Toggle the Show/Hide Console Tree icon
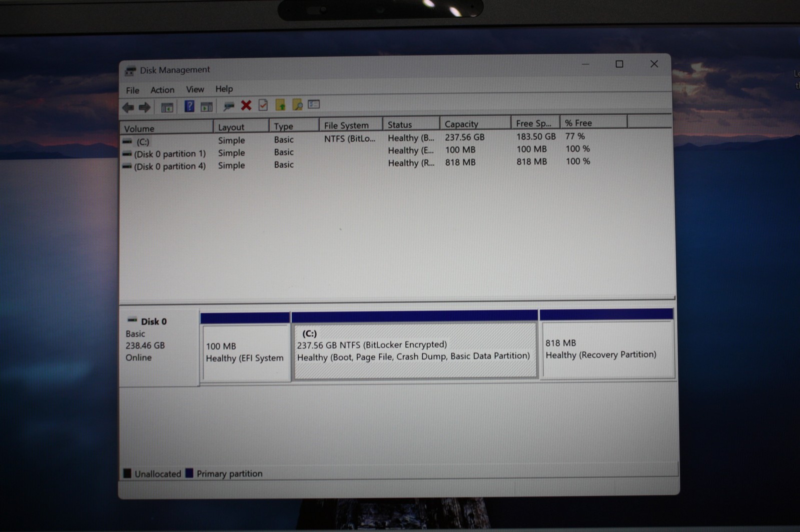This screenshot has width=800, height=532. coord(167,106)
